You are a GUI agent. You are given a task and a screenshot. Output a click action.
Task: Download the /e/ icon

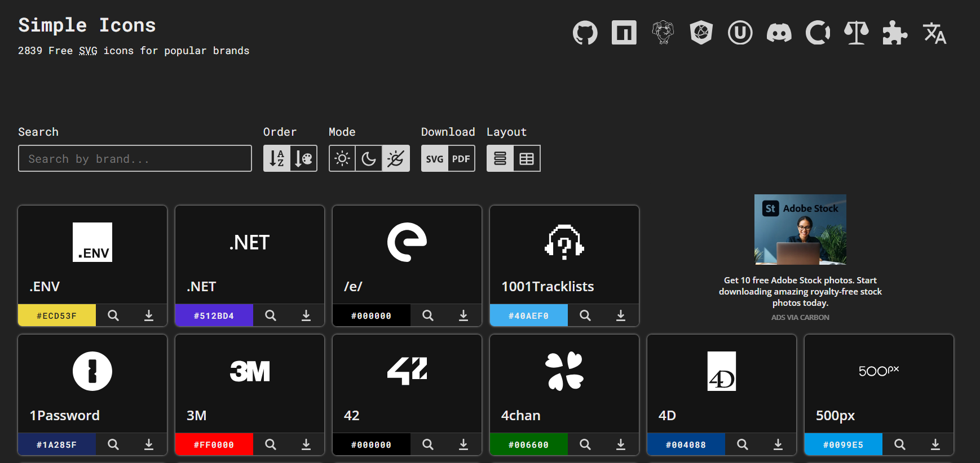click(x=463, y=315)
